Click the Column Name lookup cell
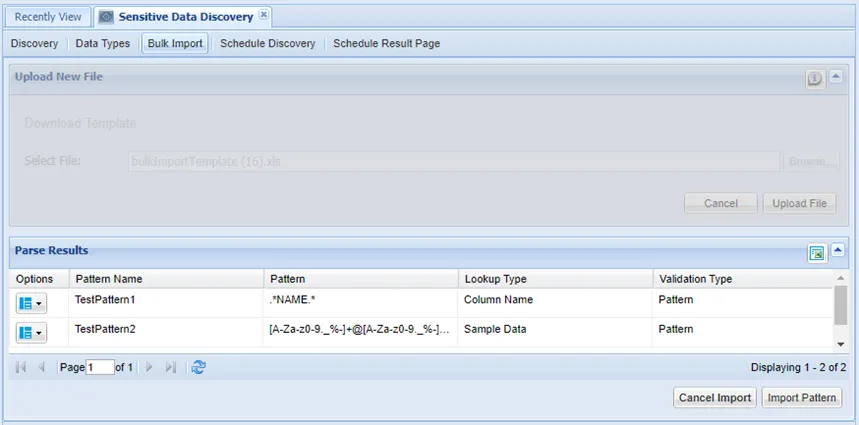This screenshot has width=859, height=425. point(556,303)
